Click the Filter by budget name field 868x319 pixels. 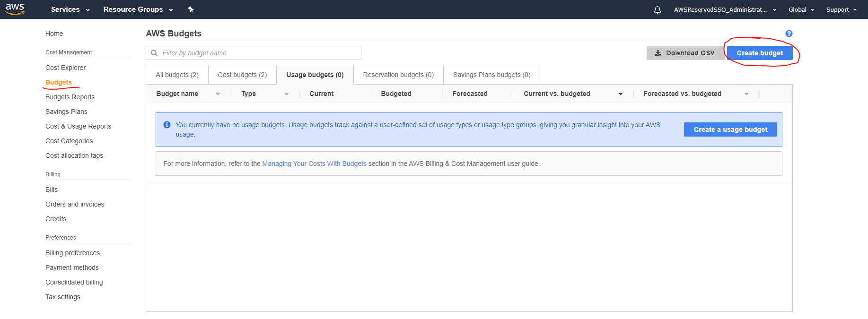click(254, 53)
